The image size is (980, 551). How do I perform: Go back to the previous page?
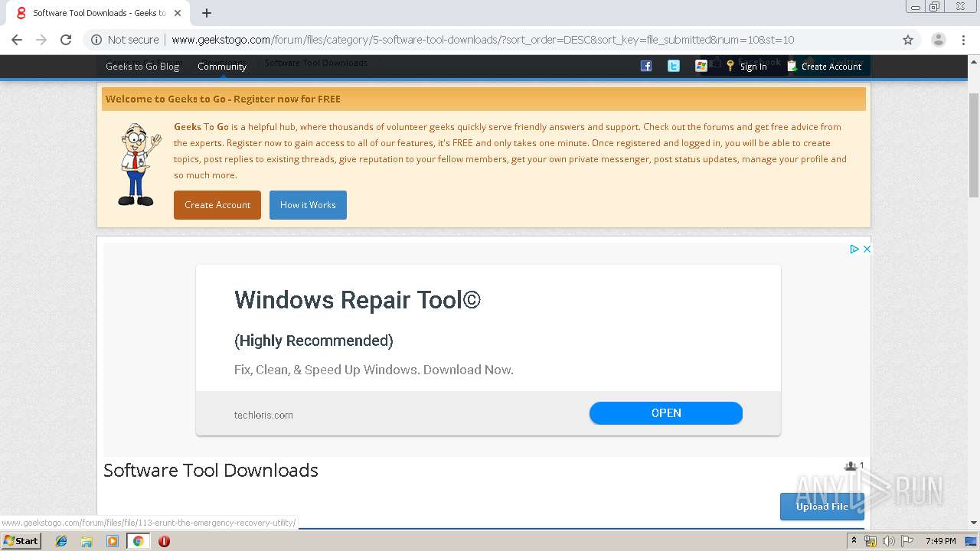[x=17, y=40]
